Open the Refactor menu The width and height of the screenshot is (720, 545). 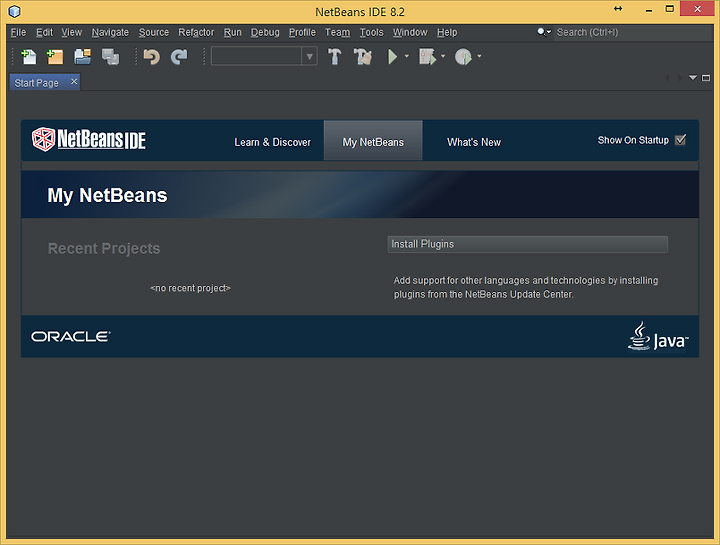tap(196, 33)
